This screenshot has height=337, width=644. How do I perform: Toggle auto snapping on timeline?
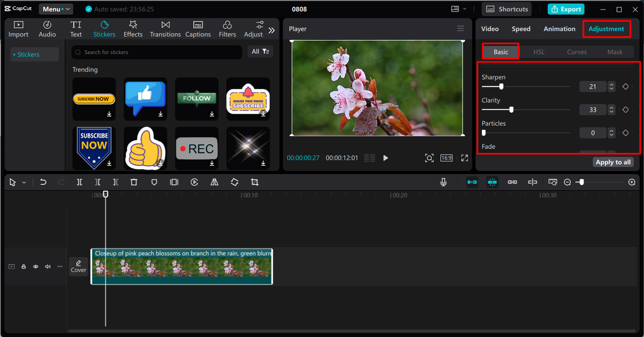click(492, 182)
